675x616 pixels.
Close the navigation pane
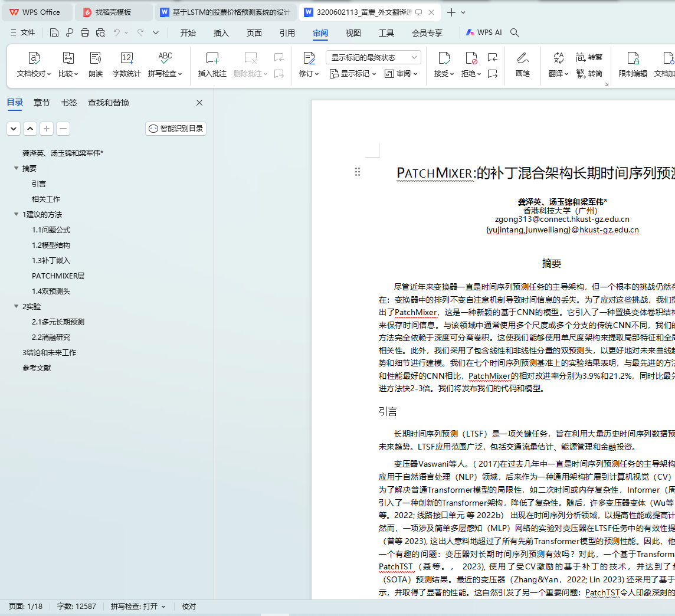pos(199,103)
